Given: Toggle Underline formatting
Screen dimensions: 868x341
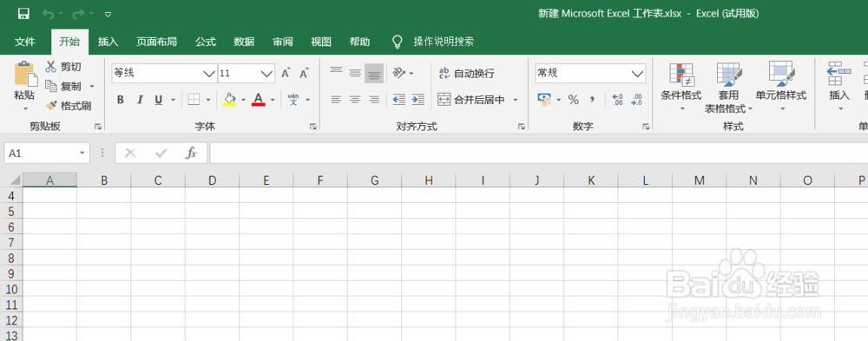Looking at the screenshot, I should click(x=158, y=100).
